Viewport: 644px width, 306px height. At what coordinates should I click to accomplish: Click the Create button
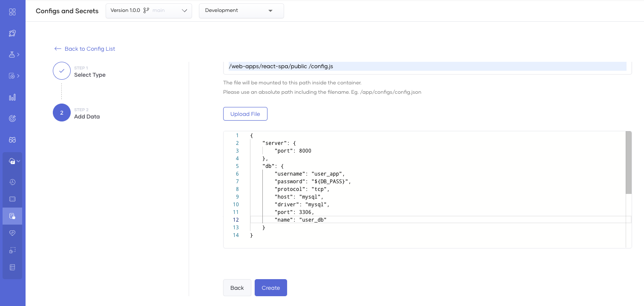click(x=271, y=288)
